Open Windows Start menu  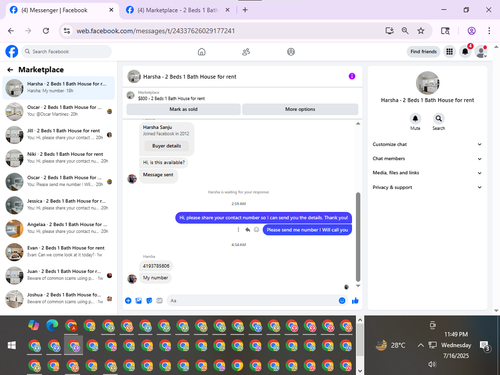click(12, 345)
